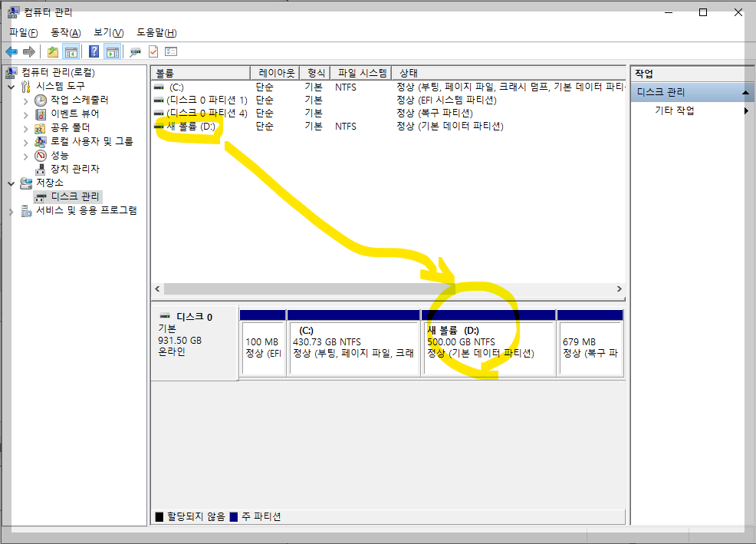The image size is (756, 544).
Task: Collapse 디스크 관리 section in actions pane
Action: 745,92
